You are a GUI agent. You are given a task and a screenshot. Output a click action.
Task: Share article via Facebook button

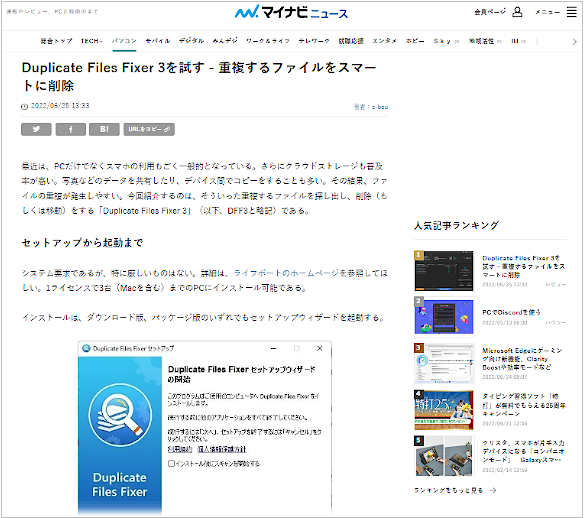tap(71, 129)
